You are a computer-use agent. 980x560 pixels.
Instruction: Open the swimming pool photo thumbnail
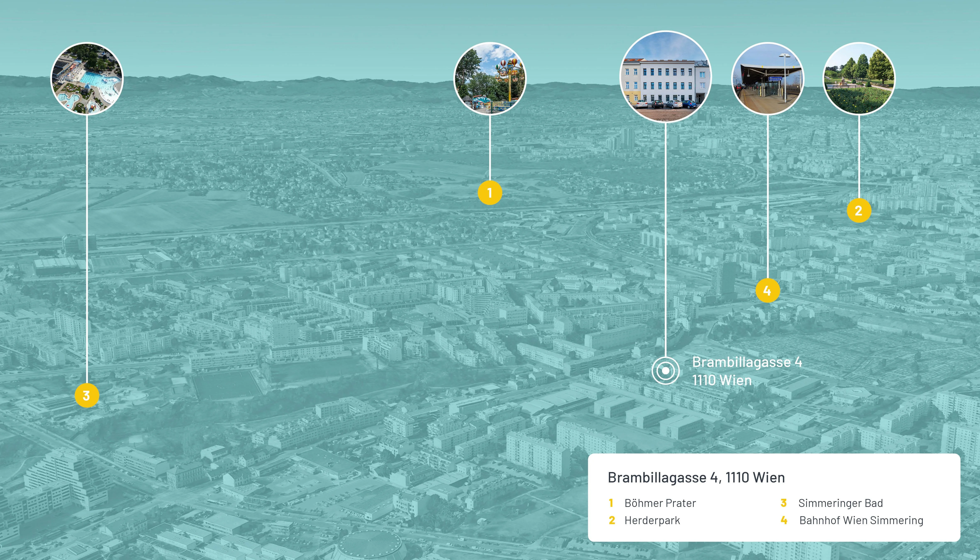(87, 78)
